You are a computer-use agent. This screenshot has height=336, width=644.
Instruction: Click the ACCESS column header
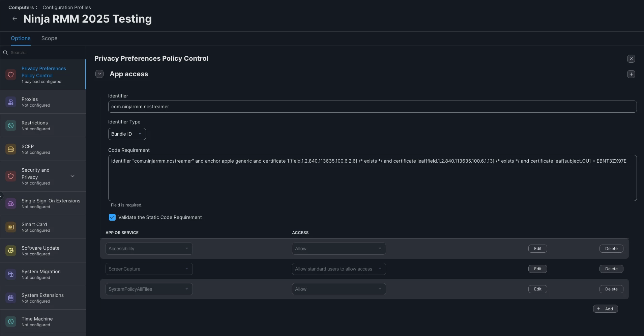300,233
